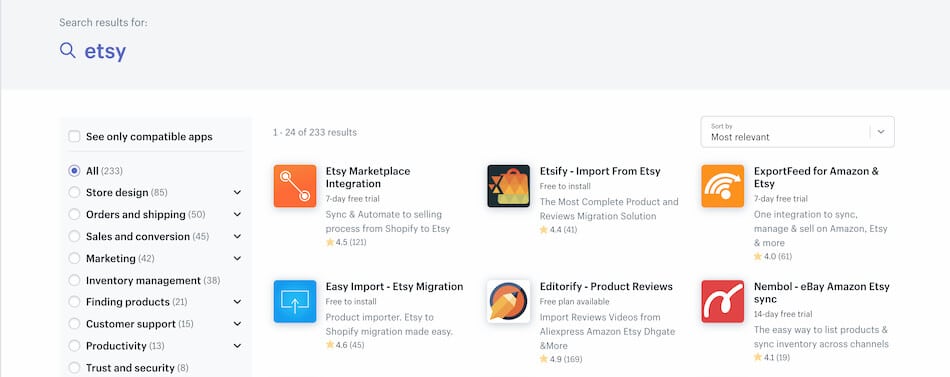This screenshot has width=950, height=377.
Task: Expand Store design category chevron
Action: coord(238,193)
